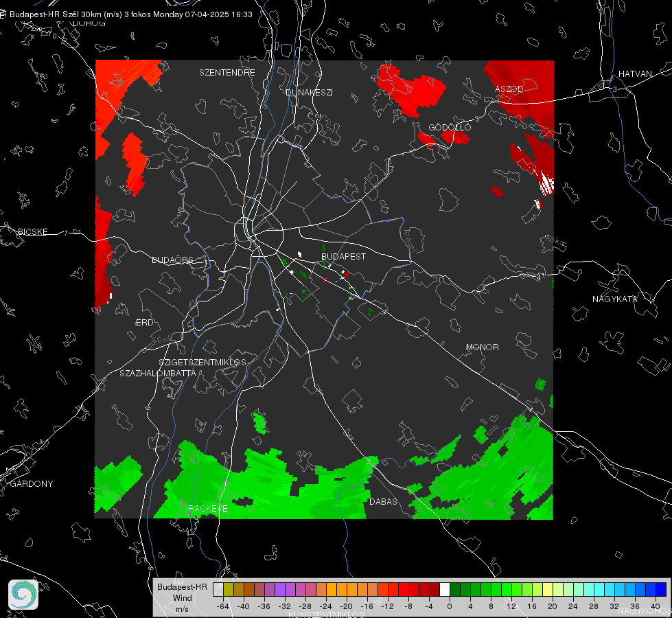Click the -64 legend scale value
Screen dimensions: 672x618
click(223, 606)
